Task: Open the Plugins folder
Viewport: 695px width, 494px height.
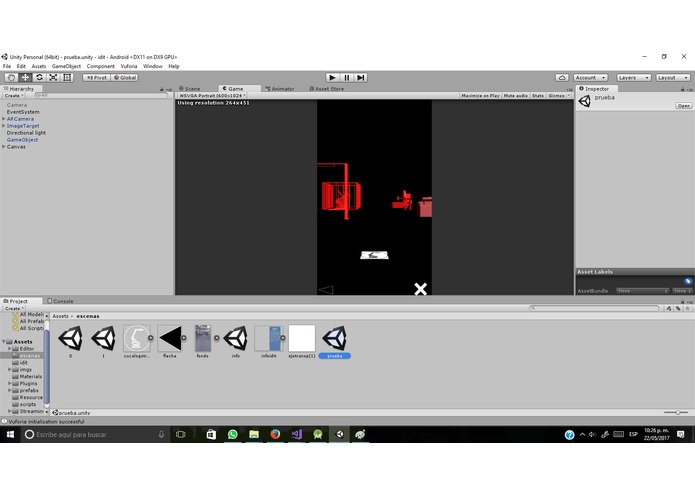Action: (28, 384)
